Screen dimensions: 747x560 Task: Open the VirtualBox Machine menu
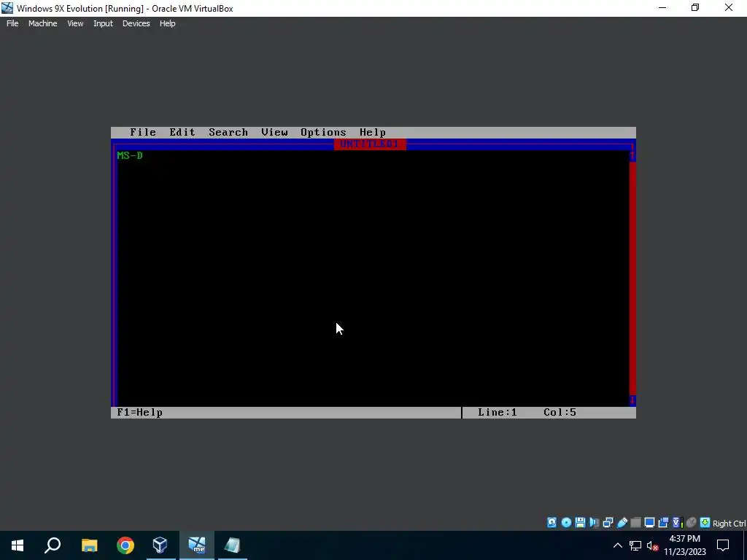tap(42, 23)
